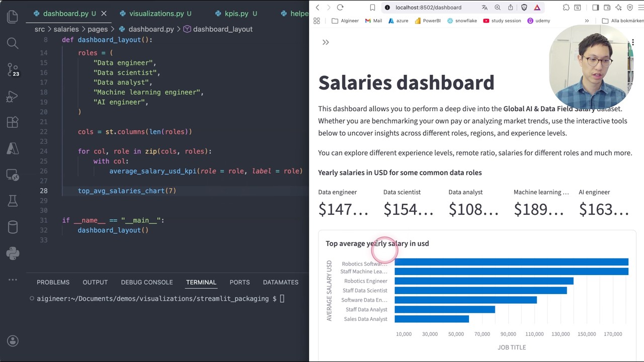Open the bookmarks bar apps grid icon

coord(316,21)
